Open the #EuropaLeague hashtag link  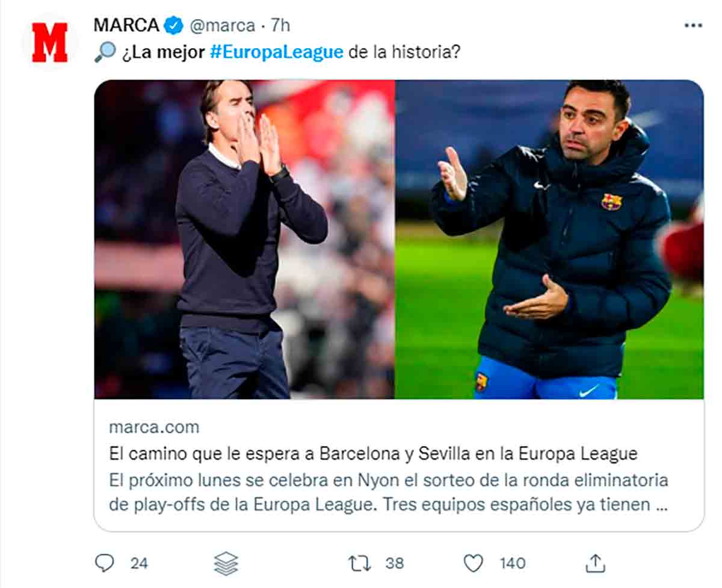coord(277,52)
